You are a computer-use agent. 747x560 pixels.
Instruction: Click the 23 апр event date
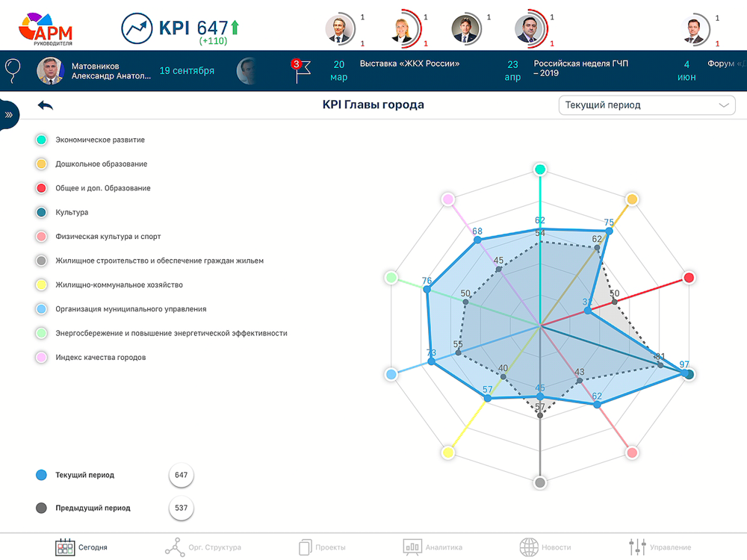click(512, 70)
